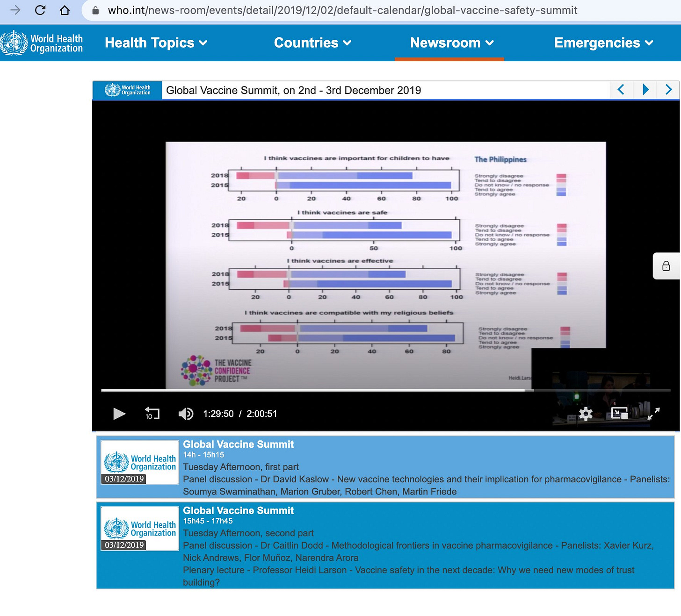Click the filled play triangle in header

645,90
